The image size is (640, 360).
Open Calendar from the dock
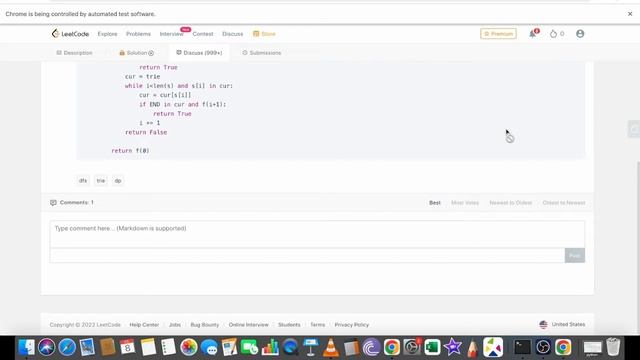(x=128, y=347)
